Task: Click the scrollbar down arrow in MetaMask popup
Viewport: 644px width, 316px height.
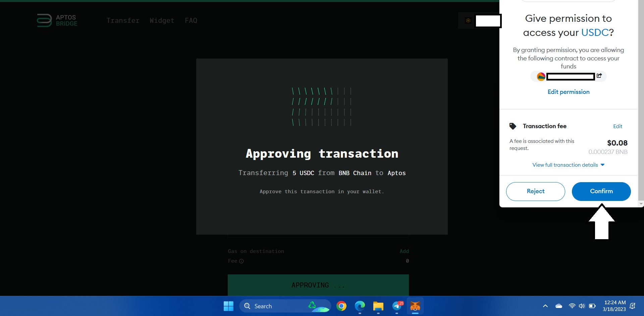Action: (x=641, y=204)
